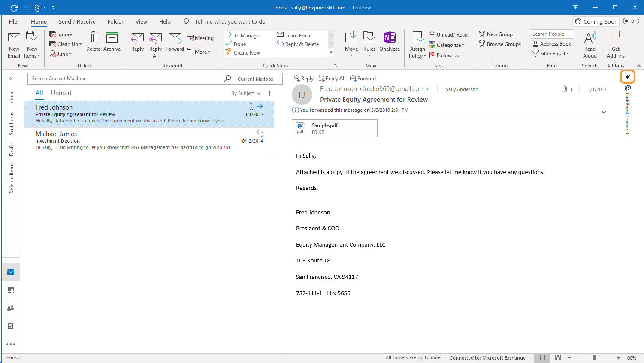Open the Clean Up dropdown
The image size is (644, 363).
66,44
